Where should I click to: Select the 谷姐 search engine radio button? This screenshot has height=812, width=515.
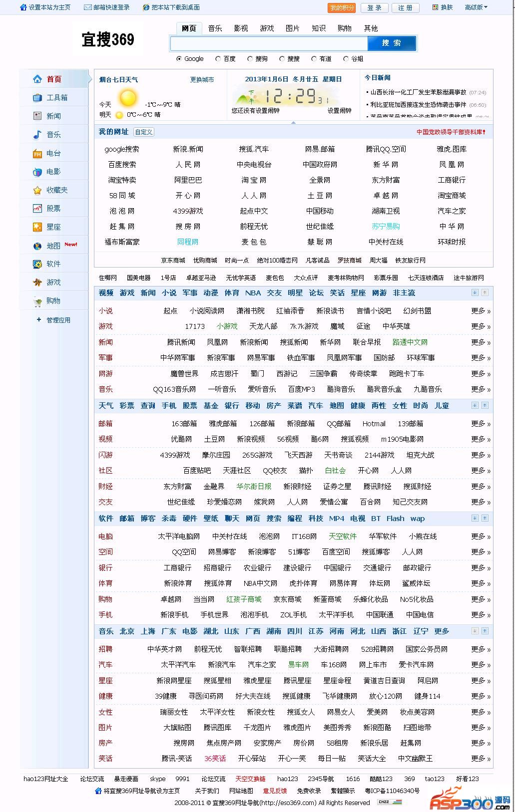click(346, 58)
